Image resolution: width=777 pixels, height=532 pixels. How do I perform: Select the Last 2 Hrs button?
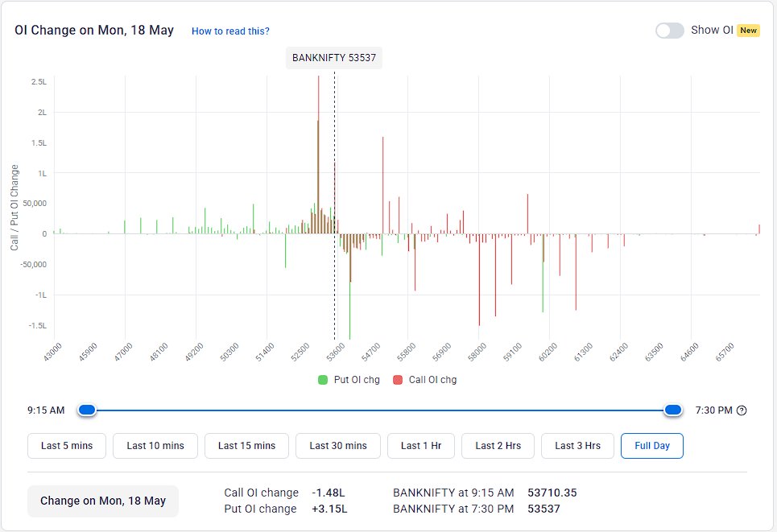tap(498, 446)
